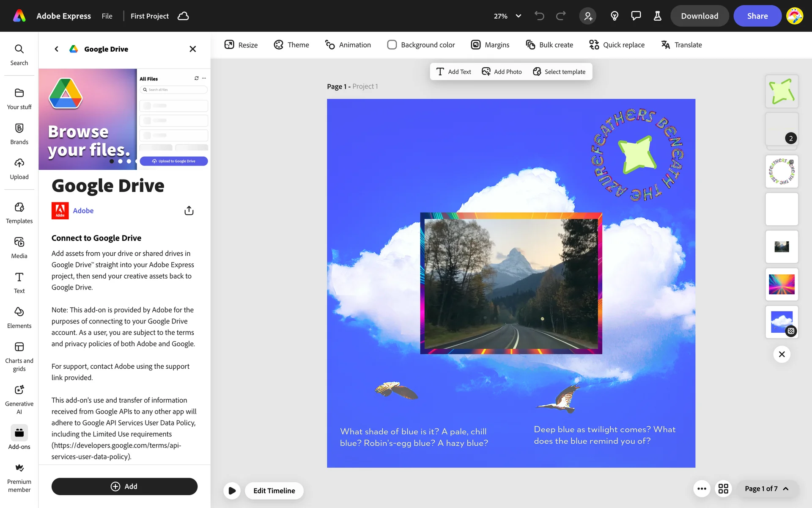This screenshot has width=812, height=508.
Task: Open the comments icon in header
Action: pos(636,16)
